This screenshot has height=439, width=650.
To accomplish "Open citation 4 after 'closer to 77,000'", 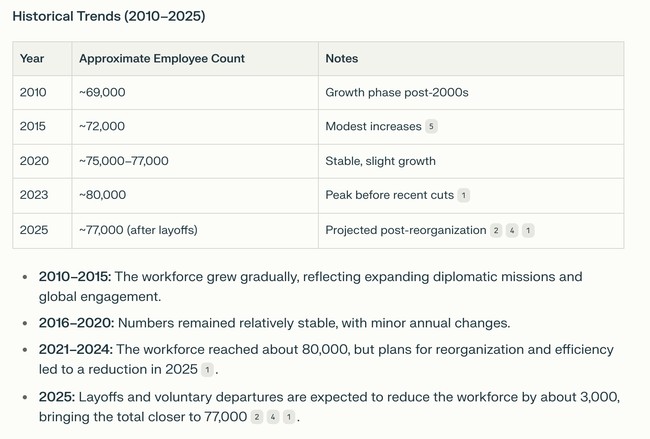I will coord(273,417).
